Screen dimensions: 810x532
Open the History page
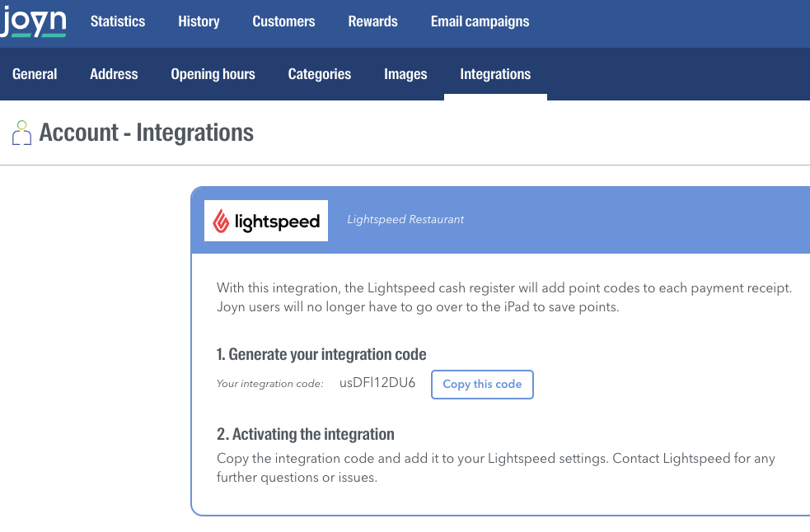(x=199, y=21)
